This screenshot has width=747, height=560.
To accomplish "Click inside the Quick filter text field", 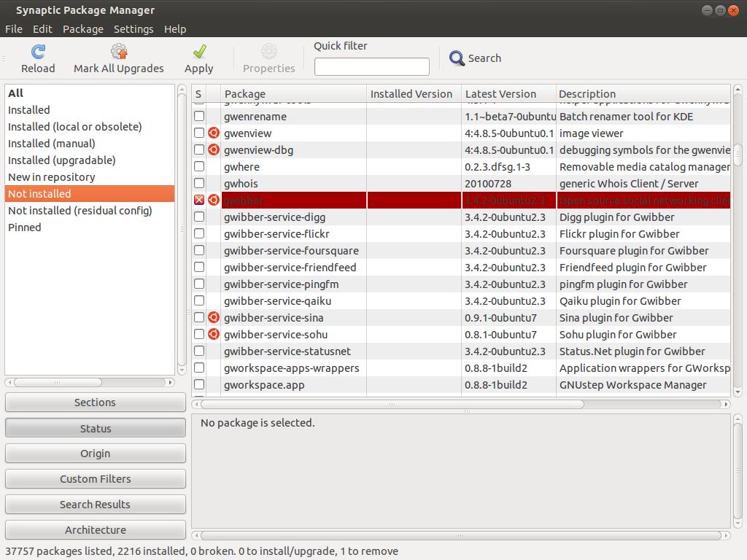I will tap(371, 67).
